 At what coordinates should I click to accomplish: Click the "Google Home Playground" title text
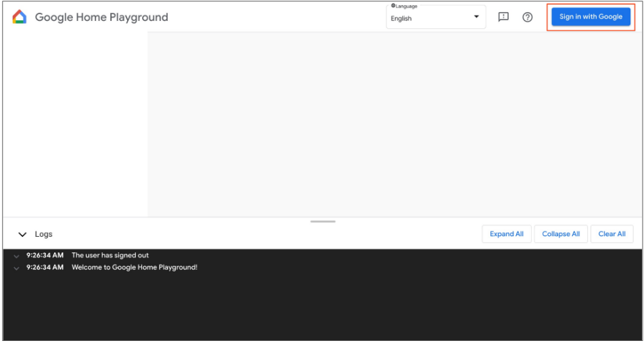(x=101, y=18)
